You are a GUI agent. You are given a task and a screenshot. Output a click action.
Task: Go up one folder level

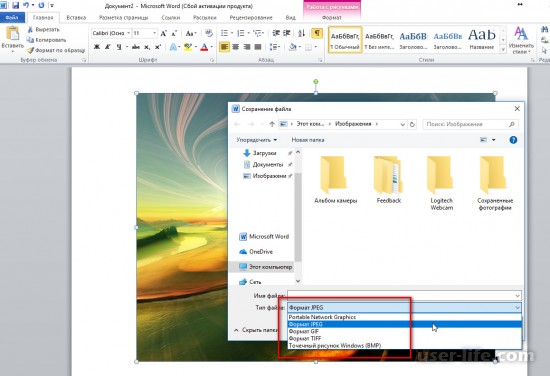272,124
